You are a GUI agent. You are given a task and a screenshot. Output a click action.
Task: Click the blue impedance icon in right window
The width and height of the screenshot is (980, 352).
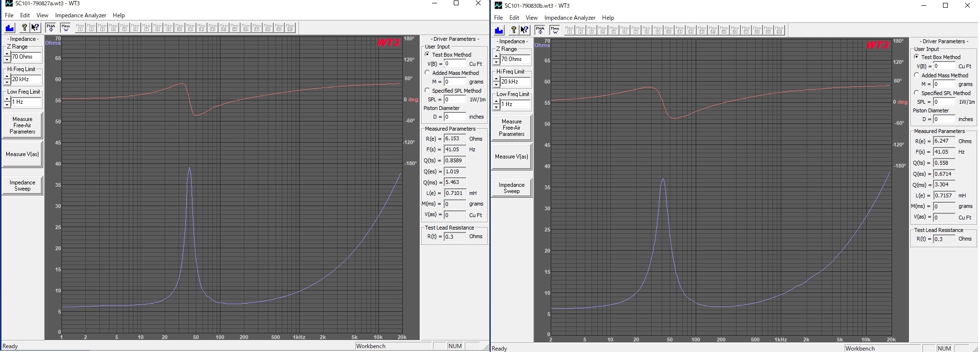499,30
